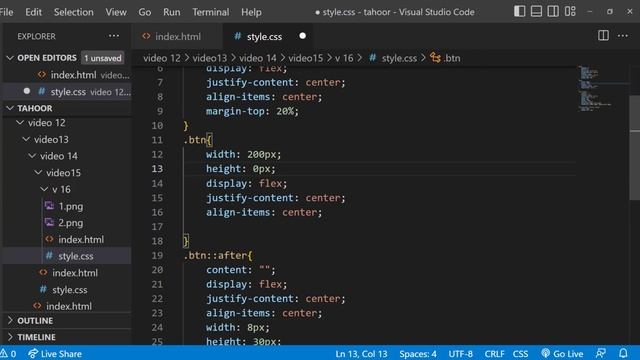
Task: Collapse video15 folder
Action: coord(38,173)
